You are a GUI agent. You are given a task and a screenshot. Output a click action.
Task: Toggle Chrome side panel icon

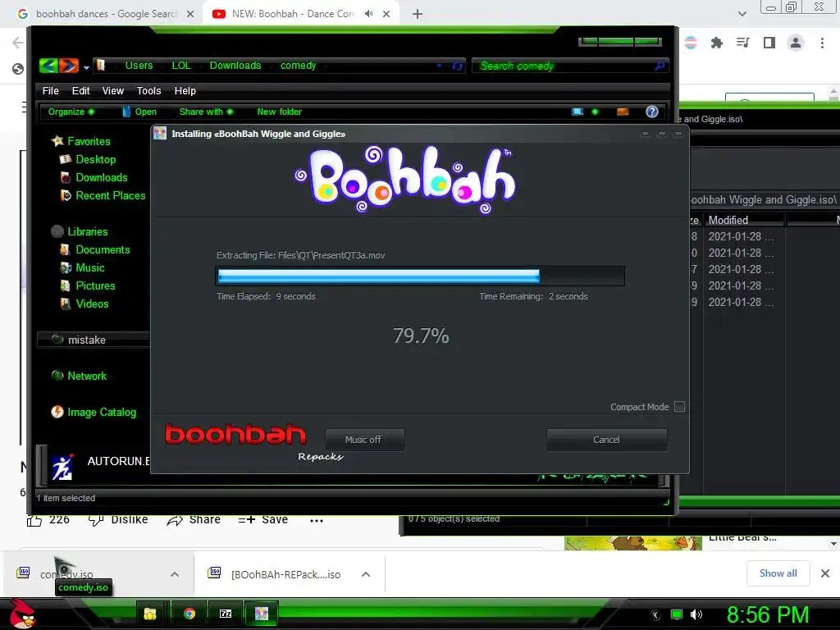(x=769, y=43)
